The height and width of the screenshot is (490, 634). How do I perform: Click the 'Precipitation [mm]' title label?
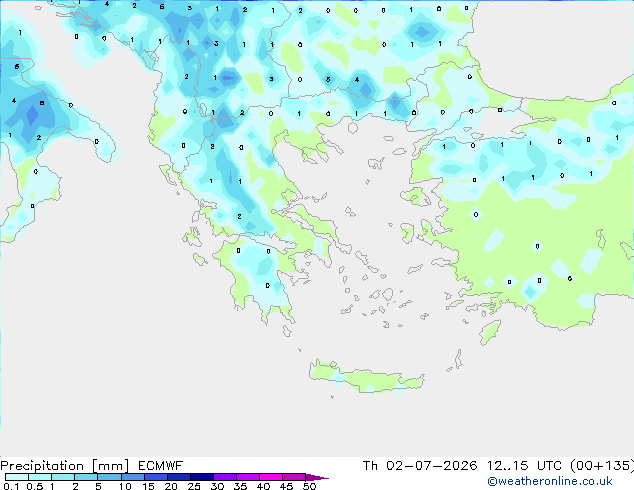pyautogui.click(x=65, y=466)
